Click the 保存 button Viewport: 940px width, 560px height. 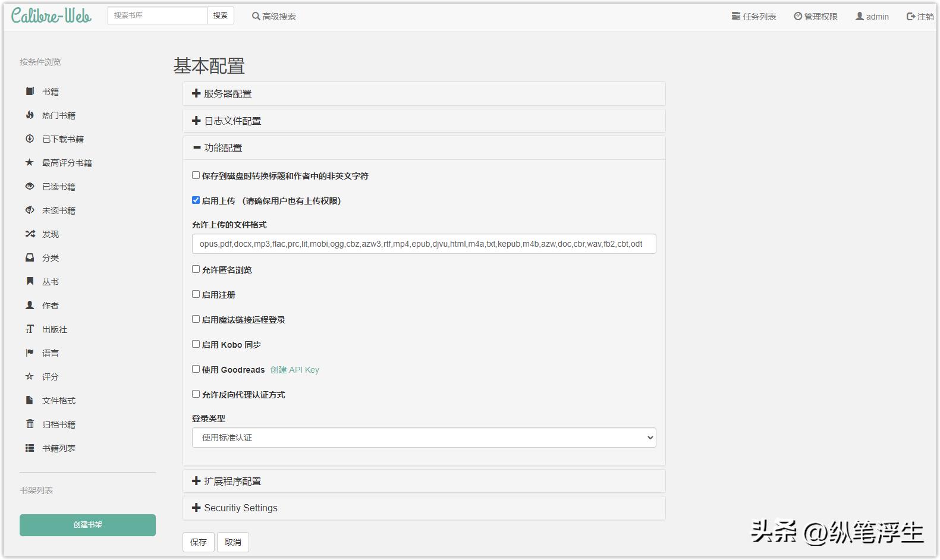[199, 542]
